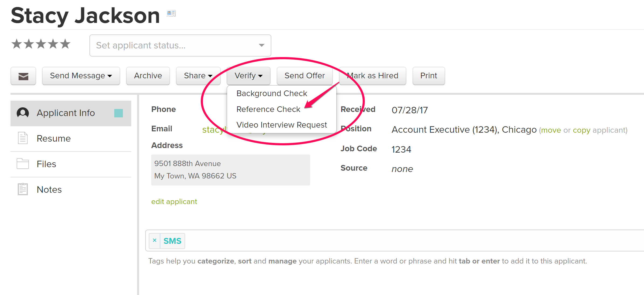The height and width of the screenshot is (295, 644).
Task: Click the envelope email icon button
Action: [x=23, y=76]
